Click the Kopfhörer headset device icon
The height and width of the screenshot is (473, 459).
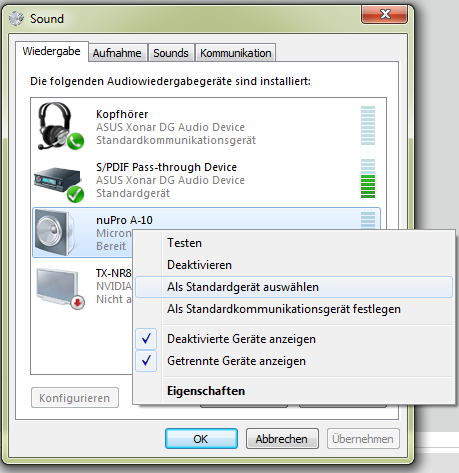click(60, 126)
